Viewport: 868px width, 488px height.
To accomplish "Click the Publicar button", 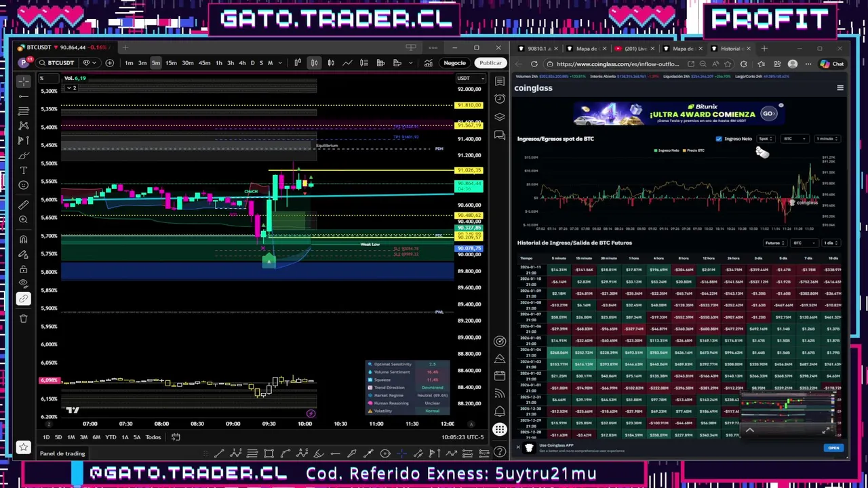I will [490, 63].
